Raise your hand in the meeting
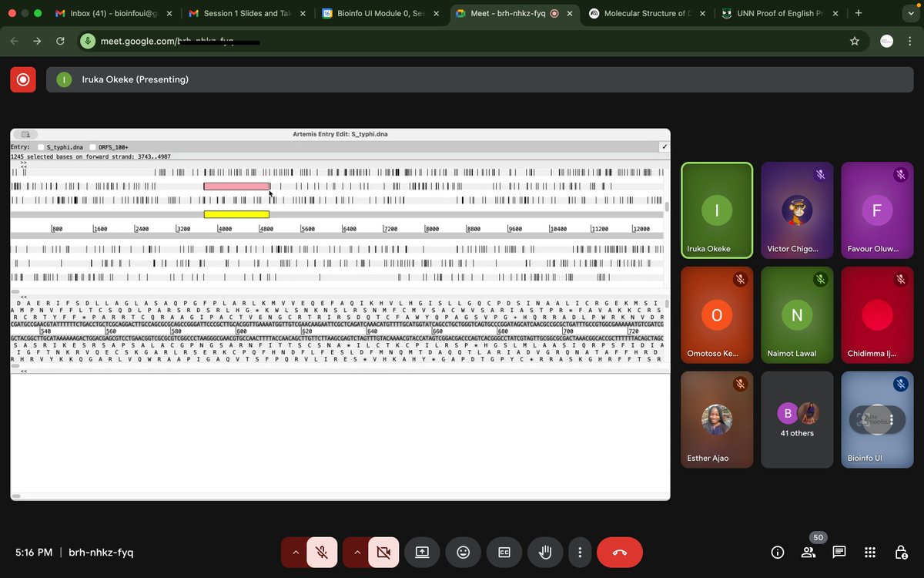 coord(544,552)
